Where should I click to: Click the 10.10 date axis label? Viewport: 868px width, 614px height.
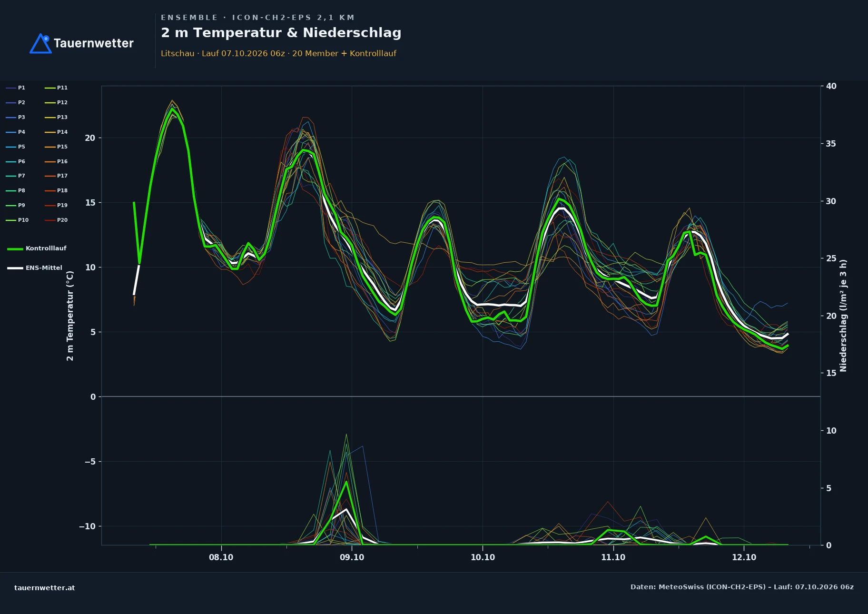pos(483,557)
